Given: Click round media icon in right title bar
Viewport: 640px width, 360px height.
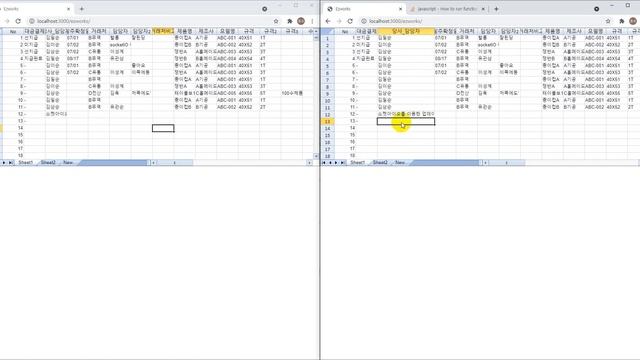Looking at the screenshot, I should (x=596, y=9).
